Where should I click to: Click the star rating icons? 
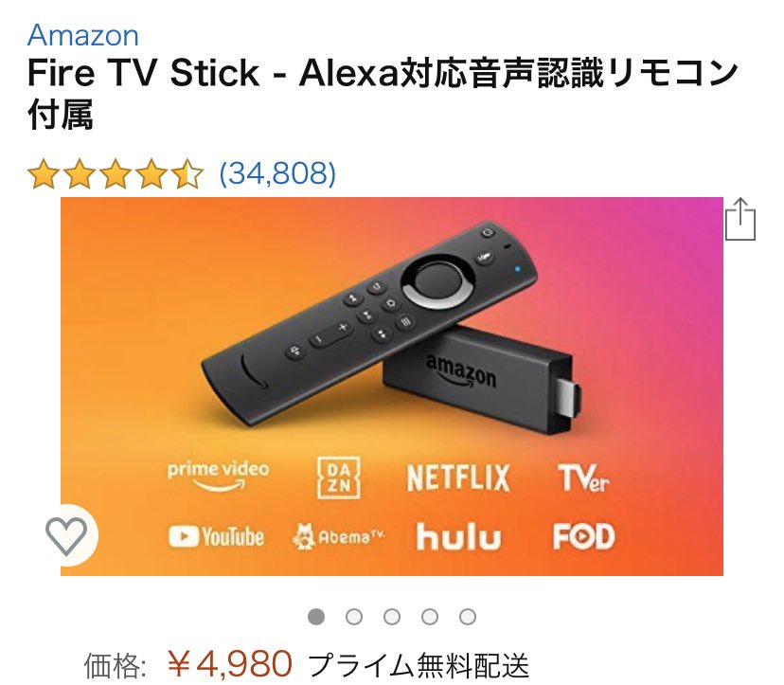[115, 173]
